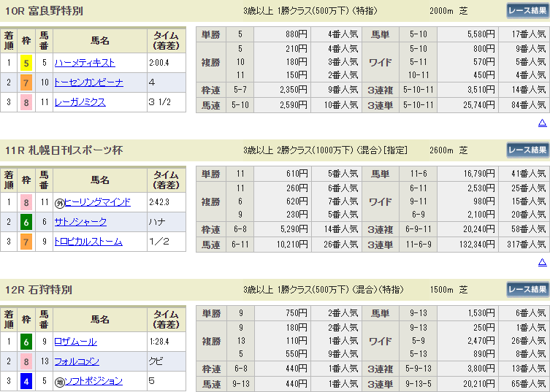Open horse link ロザムール
Viewport: 550px width, 392px height.
tap(75, 342)
